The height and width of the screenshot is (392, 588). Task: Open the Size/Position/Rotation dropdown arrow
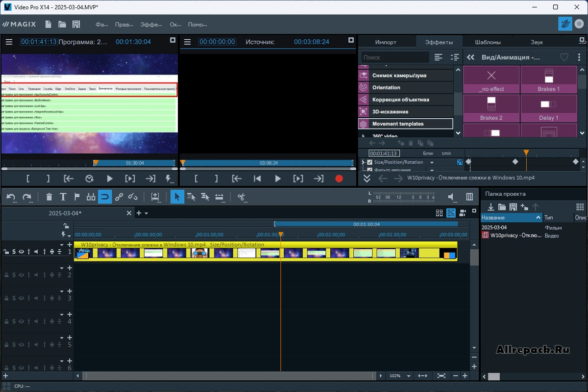[432, 162]
